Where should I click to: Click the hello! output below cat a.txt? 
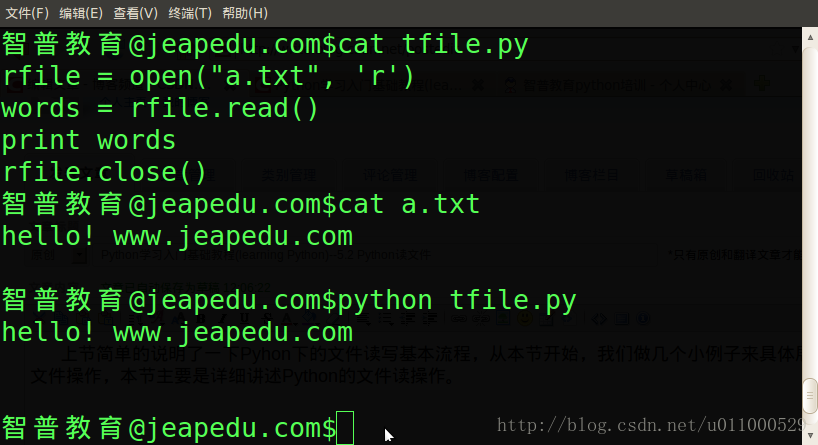[177, 236]
